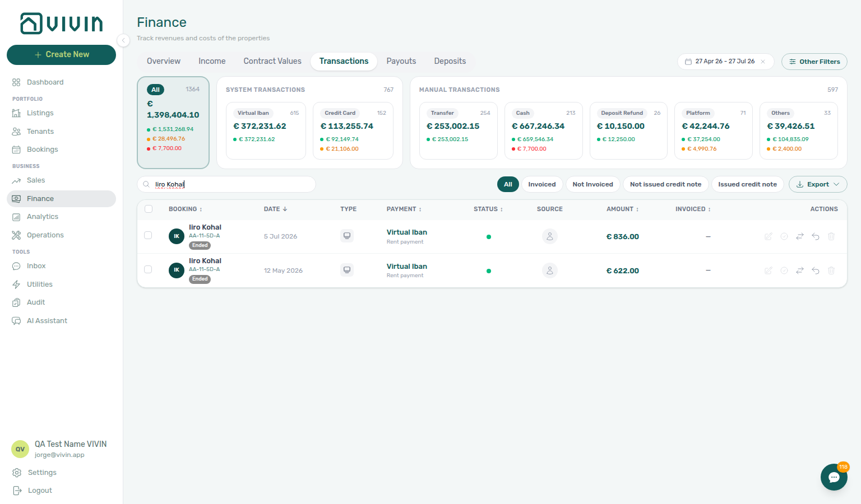Viewport: 861px width, 504px height.
Task: Open Listings in the sidebar
Action: coord(61,113)
